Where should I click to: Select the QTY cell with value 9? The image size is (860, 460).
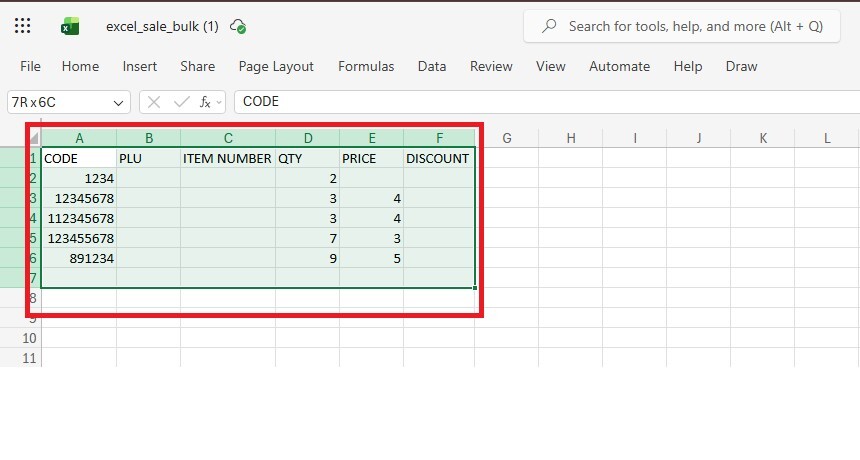click(x=308, y=258)
